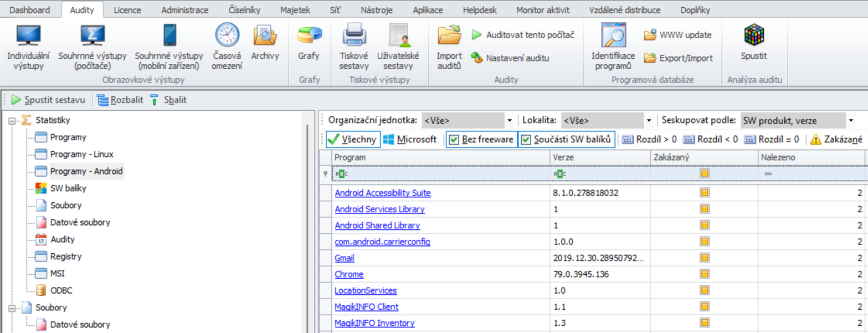Open Android Services Library link
The image size is (868, 333).
[x=379, y=209]
